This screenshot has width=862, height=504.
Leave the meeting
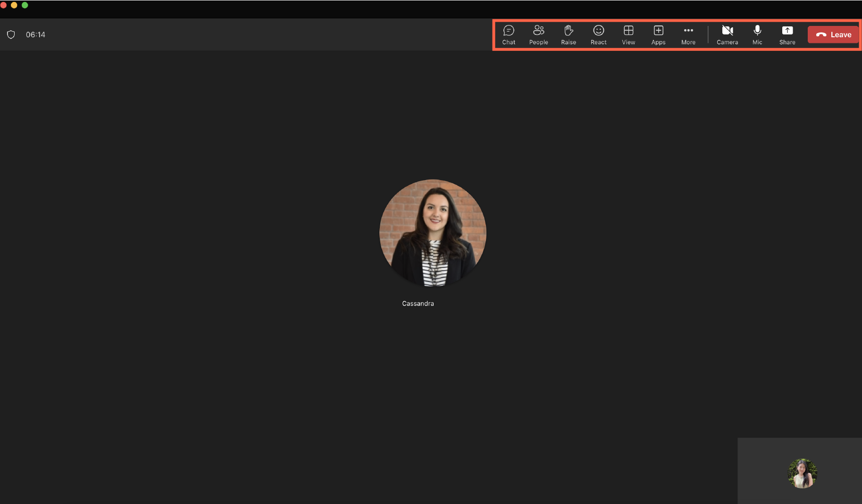[833, 34]
